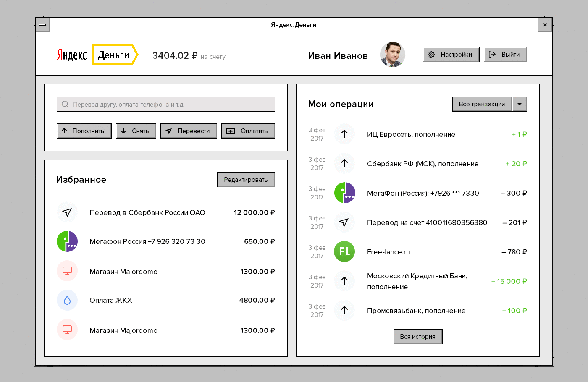Click the Снять withdraw button

136,131
